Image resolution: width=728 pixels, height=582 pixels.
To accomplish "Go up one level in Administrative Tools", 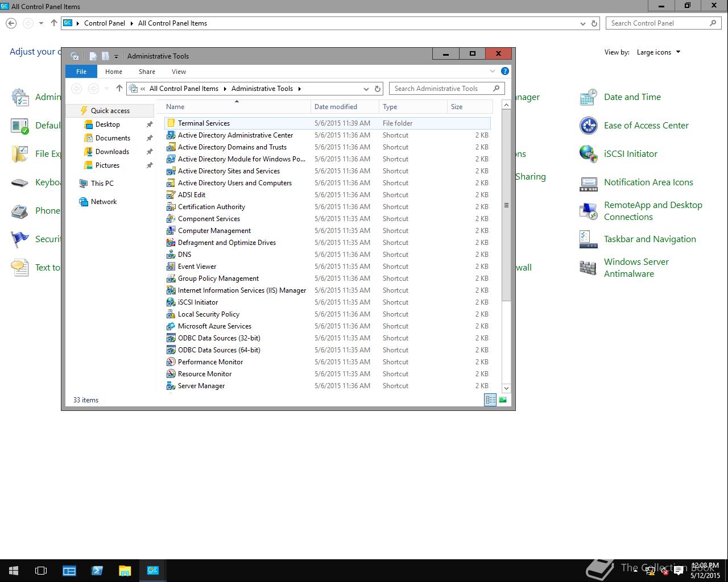I will pyautogui.click(x=119, y=89).
